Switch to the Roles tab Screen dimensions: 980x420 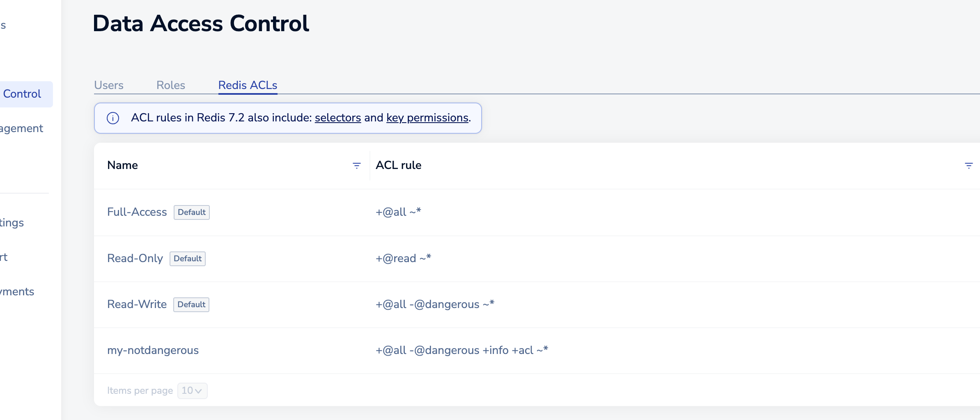[x=171, y=85]
